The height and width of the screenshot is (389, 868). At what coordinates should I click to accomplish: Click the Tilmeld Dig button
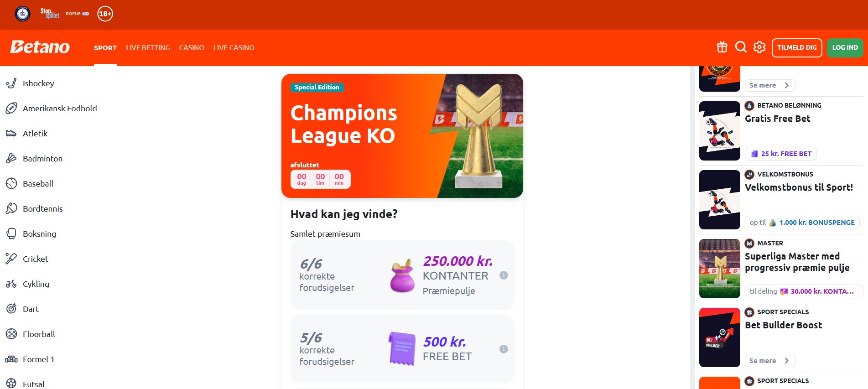(x=797, y=47)
